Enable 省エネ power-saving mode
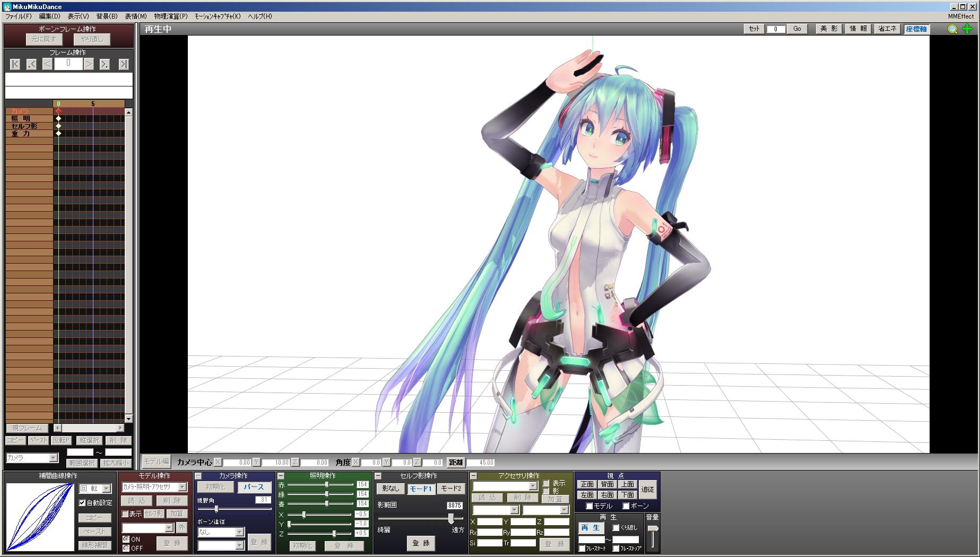Image resolution: width=980 pixels, height=557 pixels. coord(887,29)
